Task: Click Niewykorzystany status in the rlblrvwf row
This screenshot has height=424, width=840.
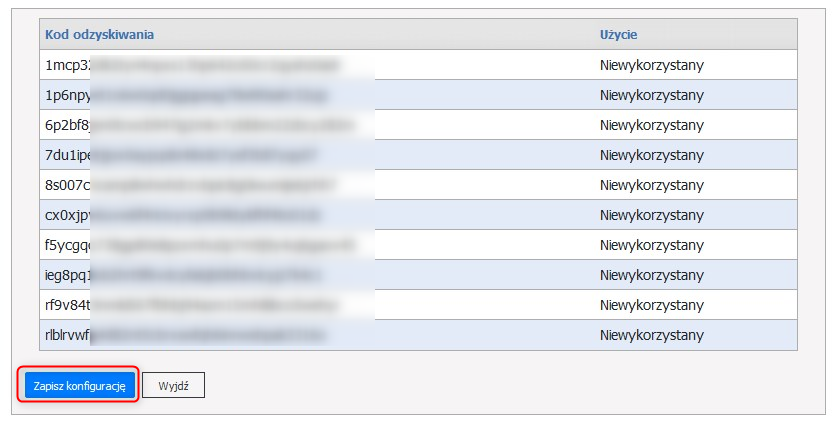Action: [652, 335]
